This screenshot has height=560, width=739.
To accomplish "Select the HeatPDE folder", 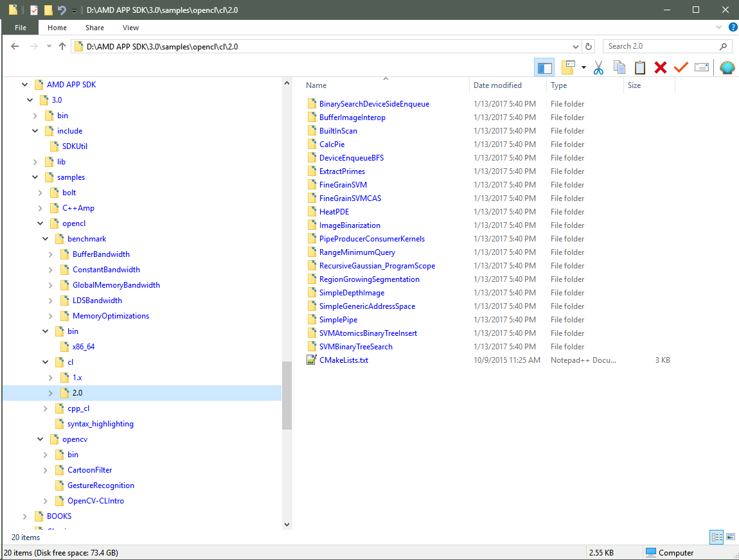I will pos(334,212).
